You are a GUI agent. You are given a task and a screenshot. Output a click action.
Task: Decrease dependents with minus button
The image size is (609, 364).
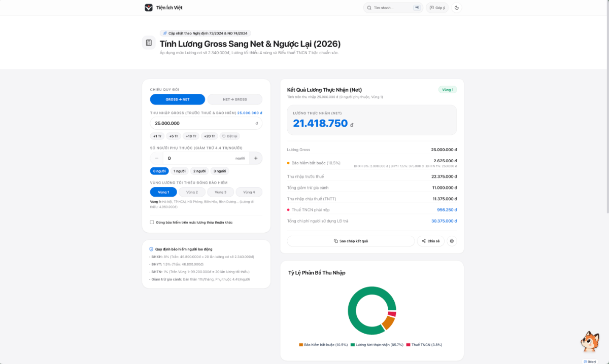click(x=156, y=158)
